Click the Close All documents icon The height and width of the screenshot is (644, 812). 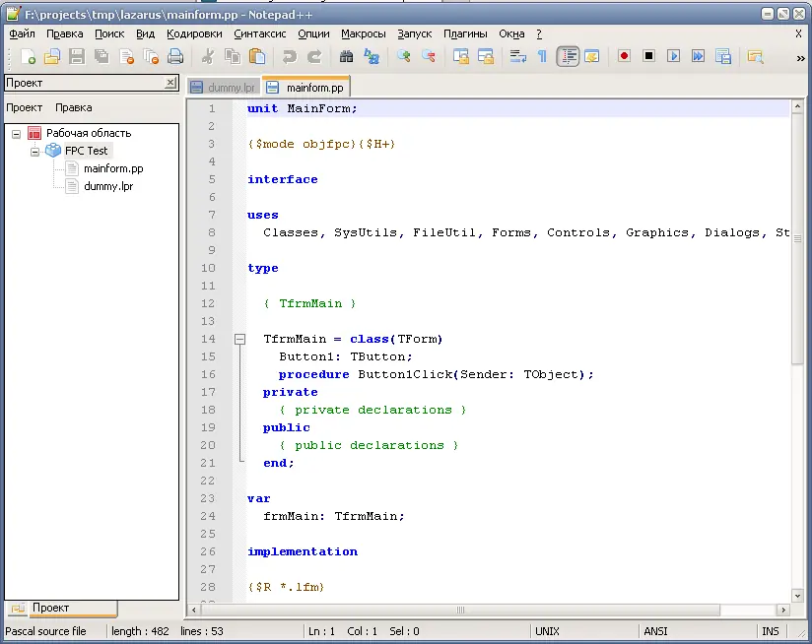coord(151,56)
